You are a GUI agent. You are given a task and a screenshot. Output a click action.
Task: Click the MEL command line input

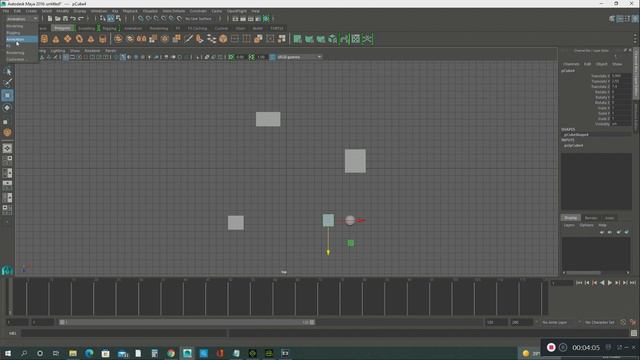pos(124,333)
